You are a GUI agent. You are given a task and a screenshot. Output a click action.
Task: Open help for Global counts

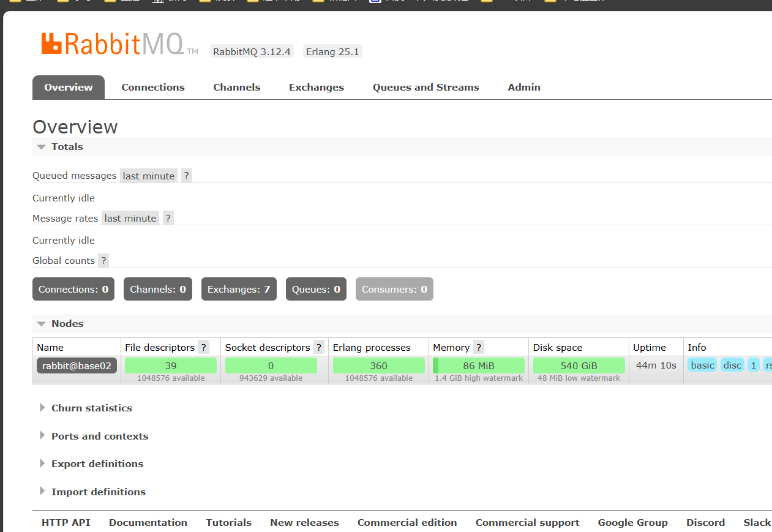(104, 260)
